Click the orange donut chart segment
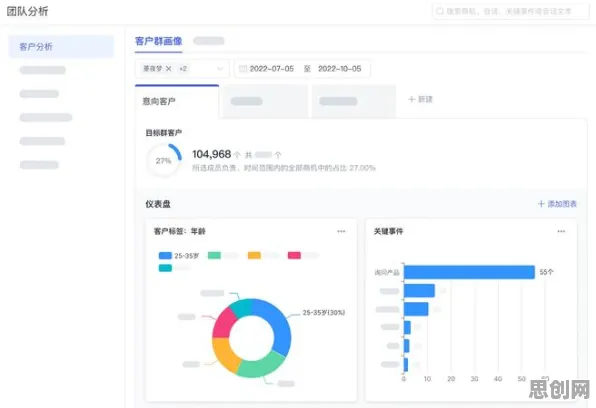Screen dimensions: 596x408 [x=225, y=354]
